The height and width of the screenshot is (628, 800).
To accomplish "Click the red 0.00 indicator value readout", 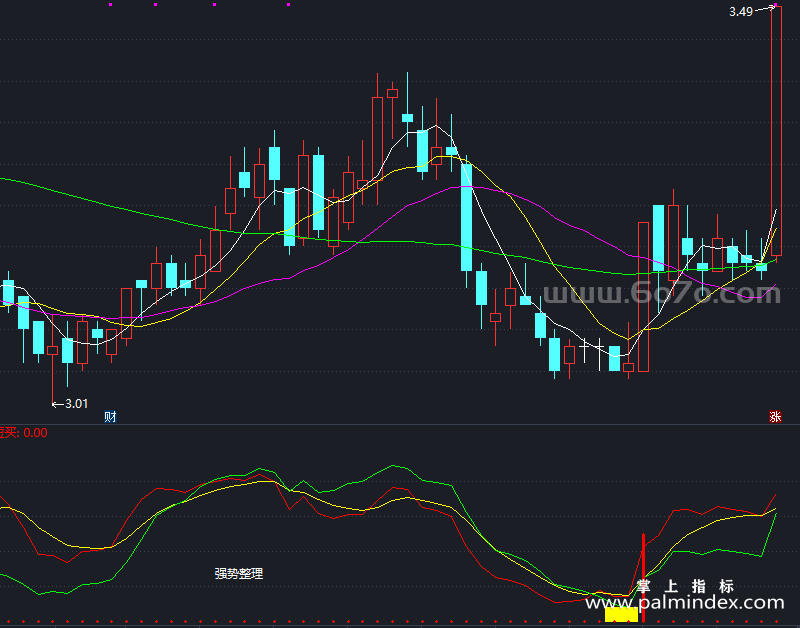I will pos(35,433).
